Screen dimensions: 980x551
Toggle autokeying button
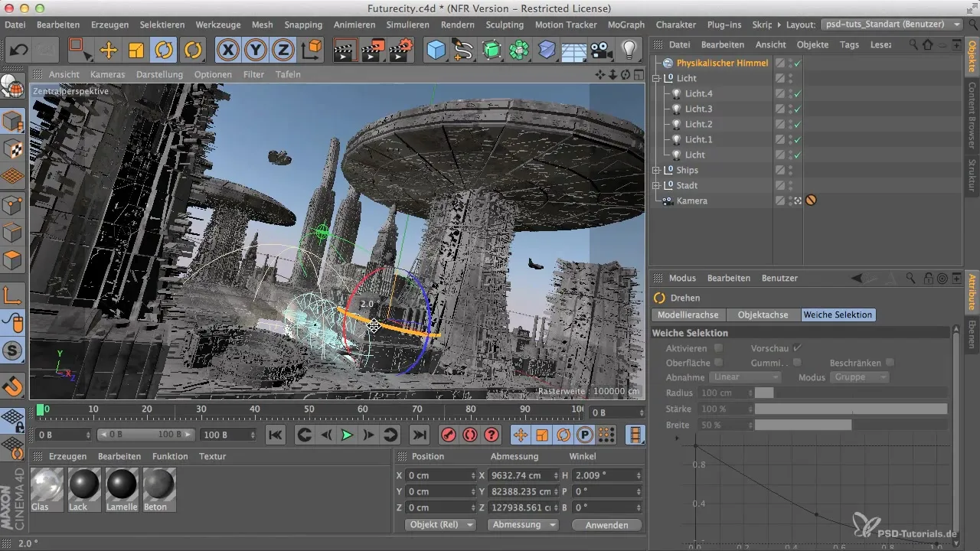point(469,435)
